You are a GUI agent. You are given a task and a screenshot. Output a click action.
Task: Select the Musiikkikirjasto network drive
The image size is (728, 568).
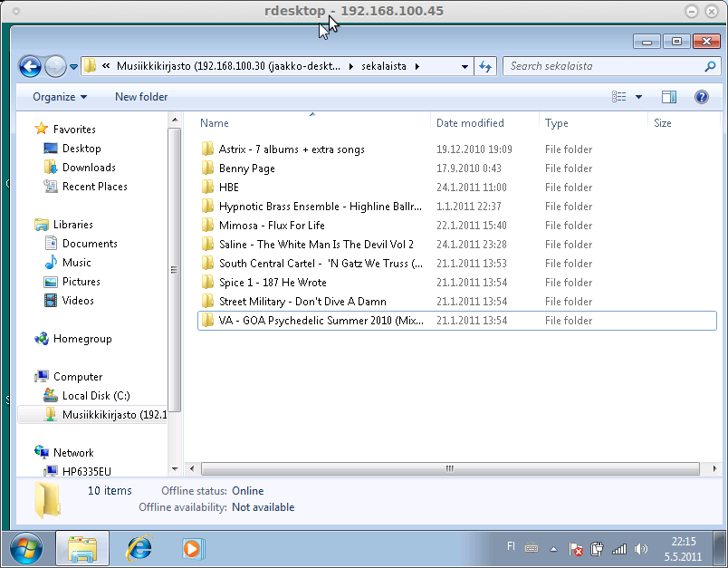point(92,414)
